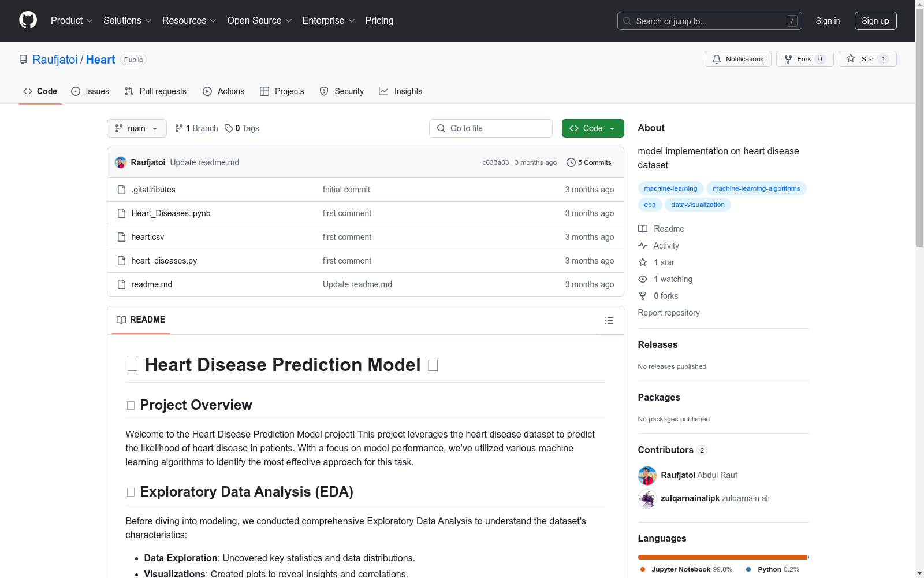
Task: Click the repository book icon beside Raufjatoi
Action: (23, 60)
